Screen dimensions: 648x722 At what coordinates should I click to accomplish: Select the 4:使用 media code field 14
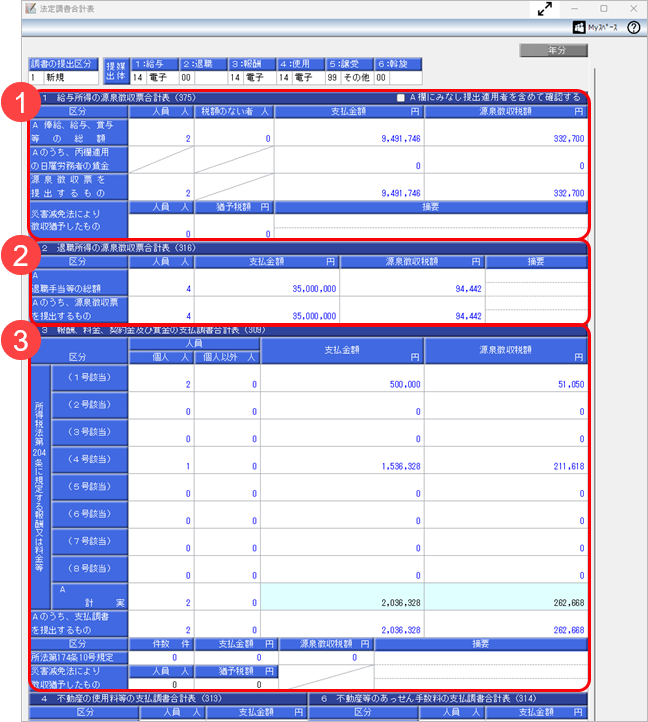pyautogui.click(x=284, y=77)
